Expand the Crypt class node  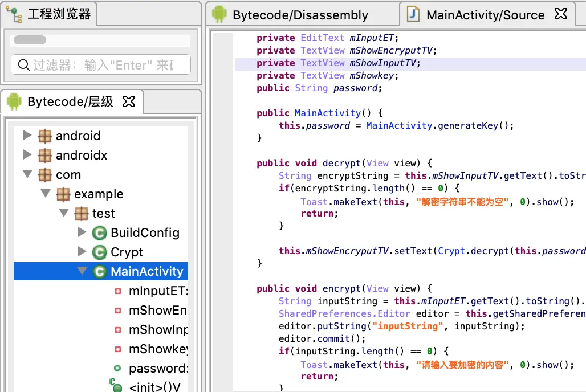[82, 252]
